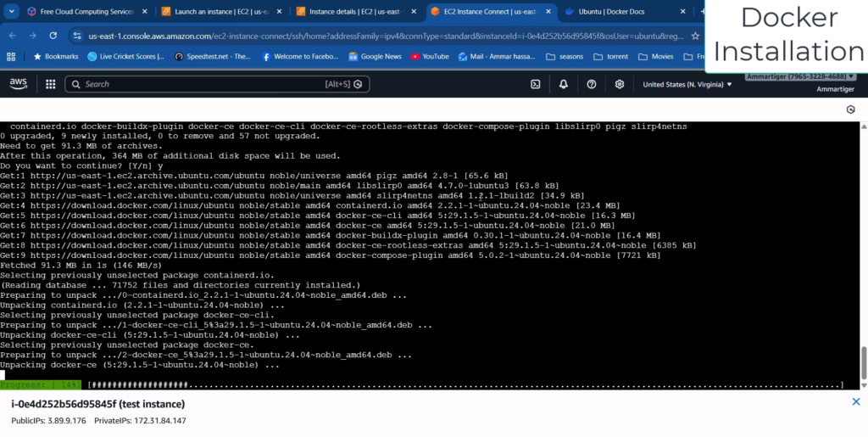Go to AWS console home logo
This screenshot has width=868, height=437.
pos(19,84)
